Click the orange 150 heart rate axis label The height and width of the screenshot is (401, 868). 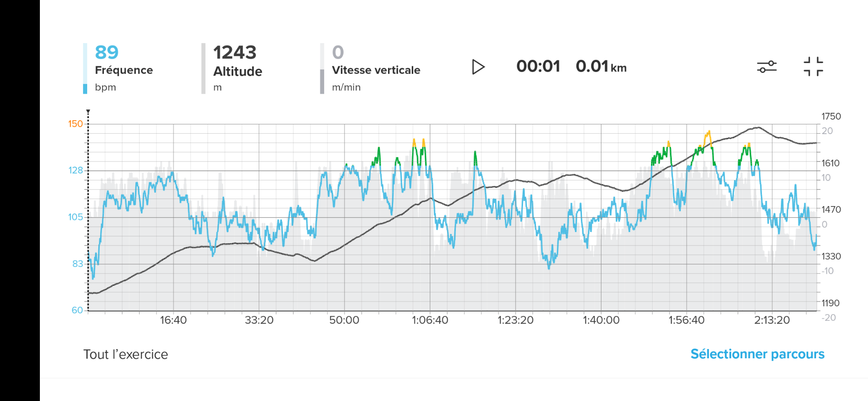point(75,124)
